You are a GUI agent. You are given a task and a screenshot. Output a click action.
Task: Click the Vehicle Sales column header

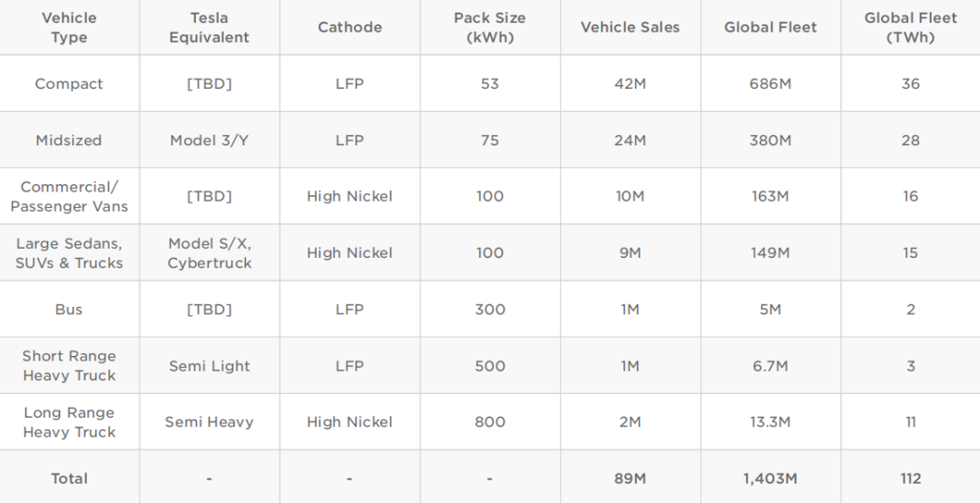630,27
